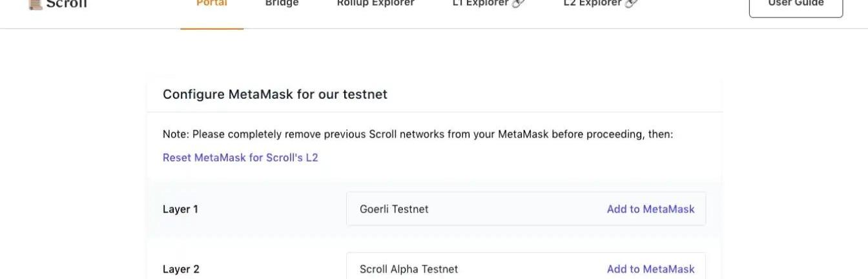Click the Layer 1 row label
Viewport: 868px width, 279px height.
coord(180,209)
